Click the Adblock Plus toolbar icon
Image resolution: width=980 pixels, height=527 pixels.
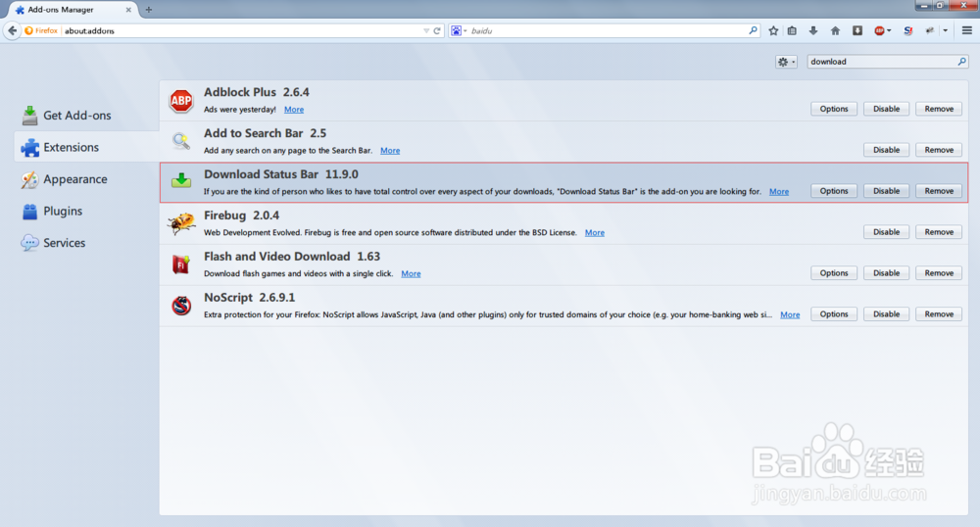click(x=879, y=30)
